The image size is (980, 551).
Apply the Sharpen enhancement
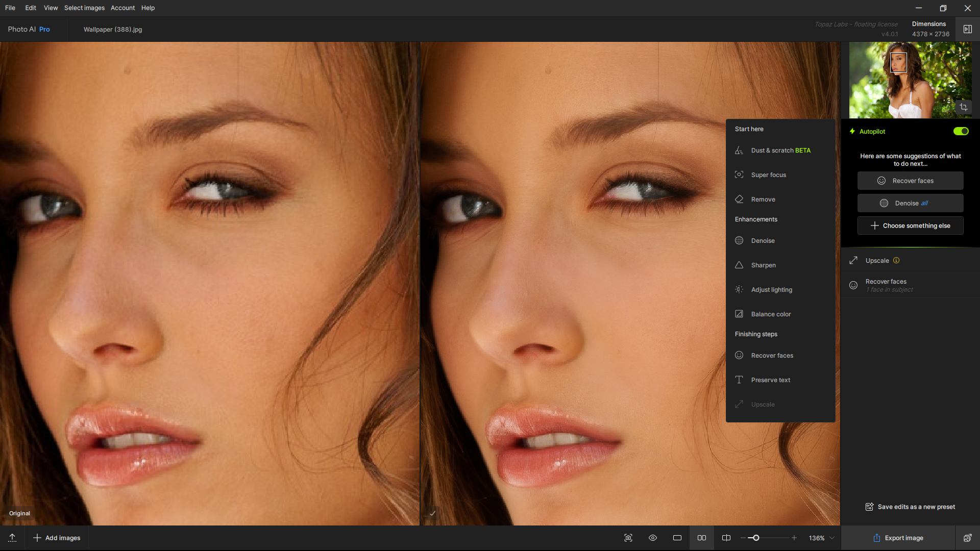(x=763, y=265)
